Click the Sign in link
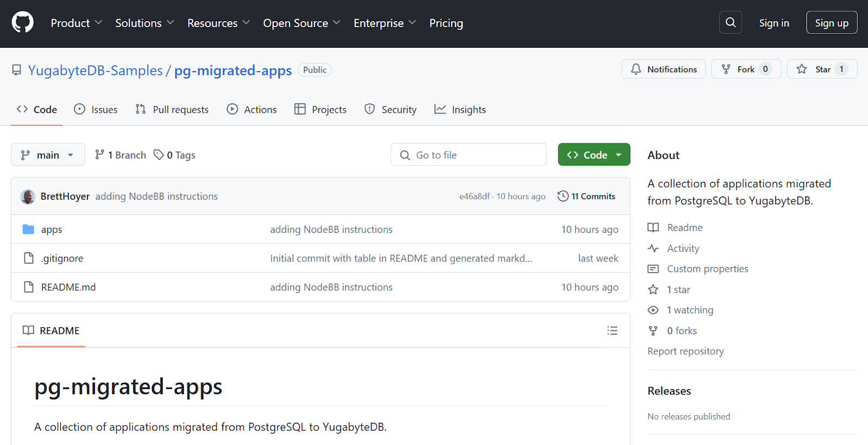The image size is (868, 445). [774, 23]
